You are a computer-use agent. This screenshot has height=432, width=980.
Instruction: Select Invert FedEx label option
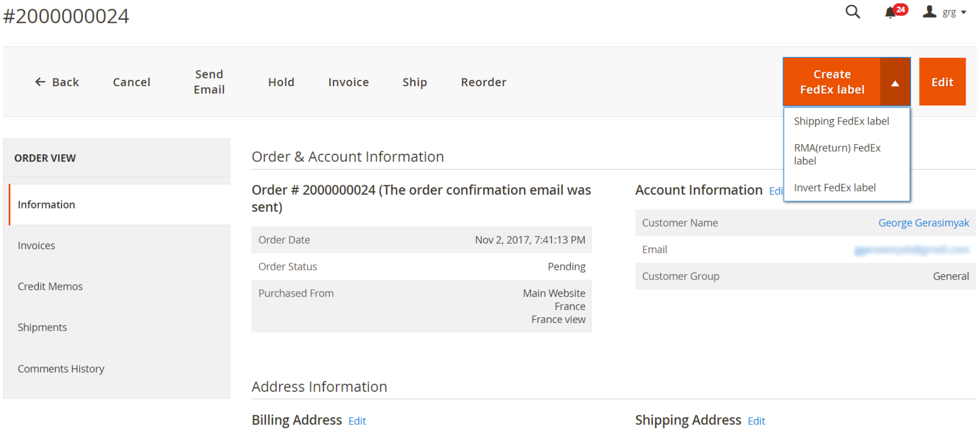(x=834, y=188)
